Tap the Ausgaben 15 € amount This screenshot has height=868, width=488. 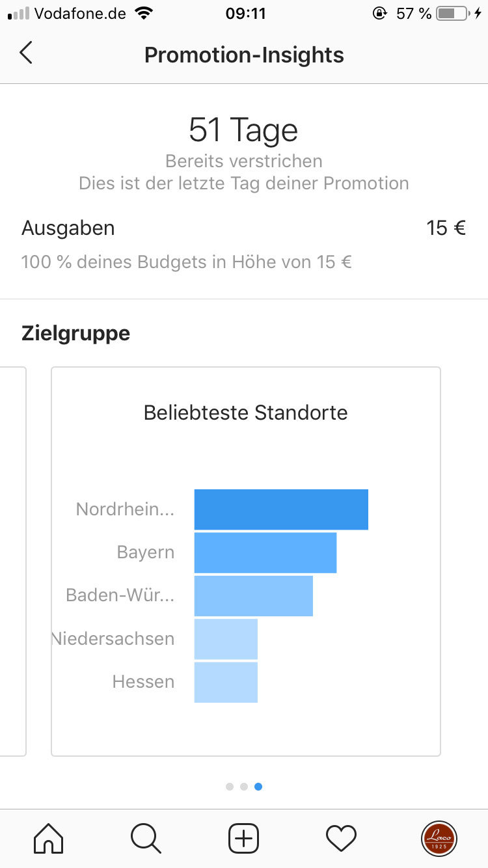pos(446,228)
